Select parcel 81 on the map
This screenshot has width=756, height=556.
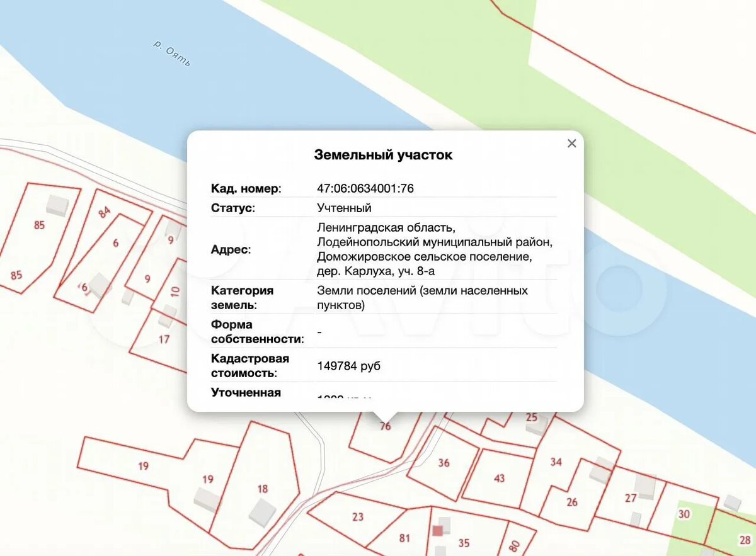404,538
